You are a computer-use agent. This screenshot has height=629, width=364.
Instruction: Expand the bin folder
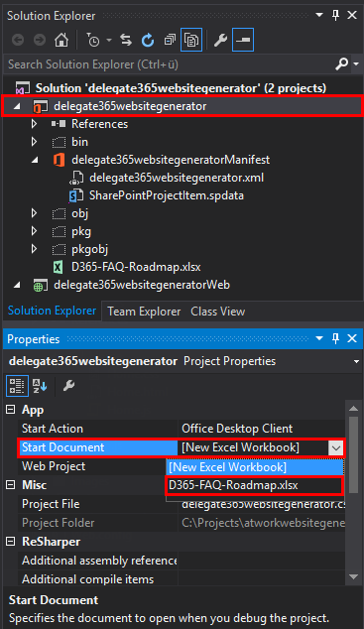pos(35,142)
